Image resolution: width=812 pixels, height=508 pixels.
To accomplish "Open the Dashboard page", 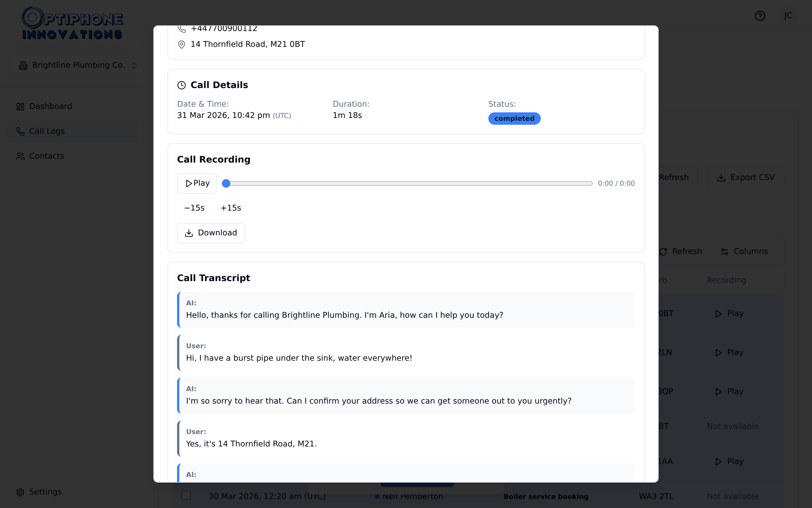I will click(72, 106).
